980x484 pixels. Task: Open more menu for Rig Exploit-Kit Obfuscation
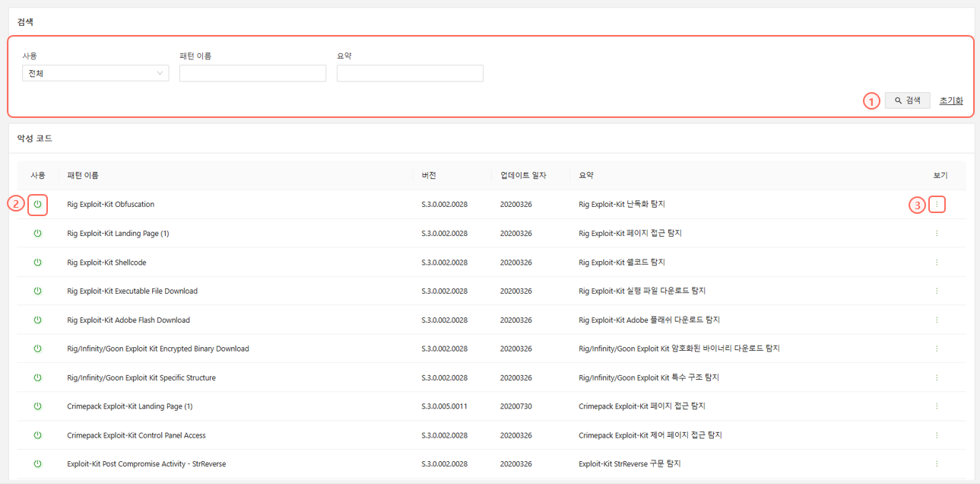tap(937, 205)
